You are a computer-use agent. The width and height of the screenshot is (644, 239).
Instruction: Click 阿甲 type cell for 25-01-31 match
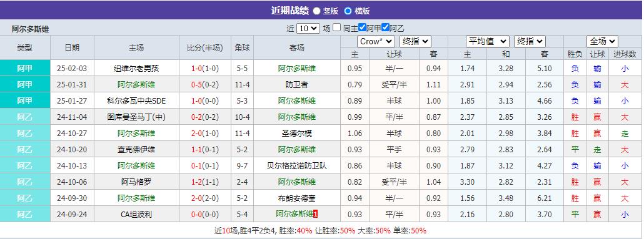25,85
